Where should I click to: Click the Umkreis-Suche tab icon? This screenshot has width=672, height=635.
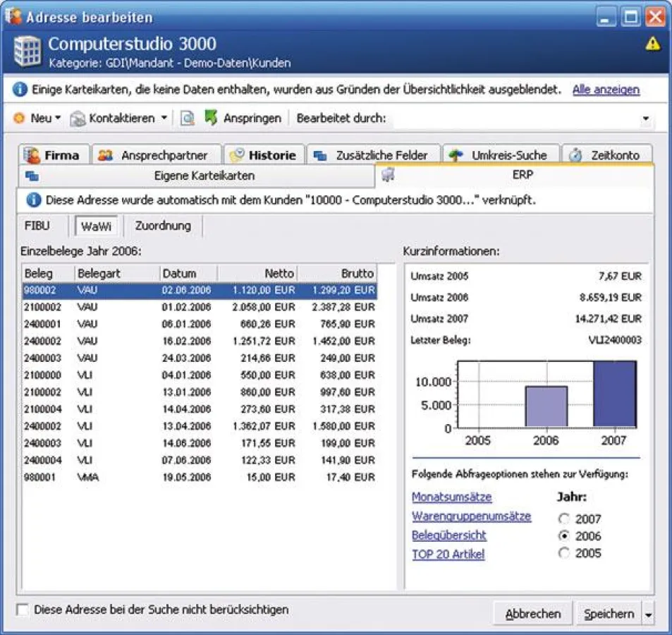coord(456,155)
